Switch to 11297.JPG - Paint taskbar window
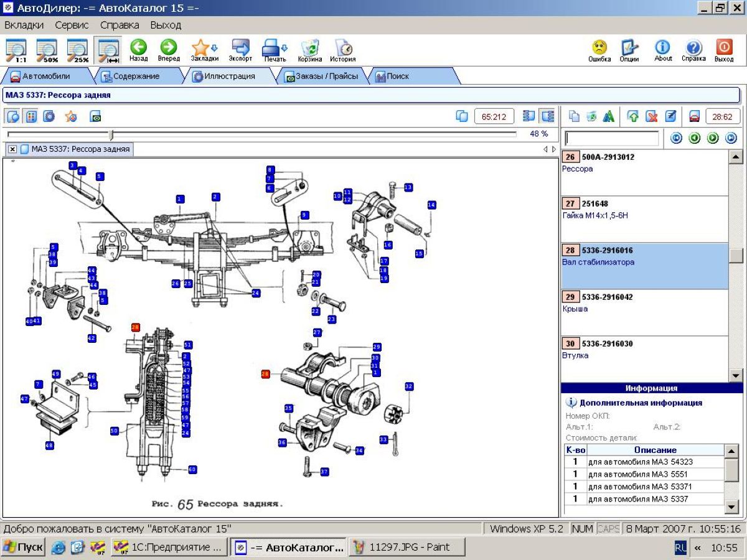Screen dimensions: 747x560 tap(407, 548)
